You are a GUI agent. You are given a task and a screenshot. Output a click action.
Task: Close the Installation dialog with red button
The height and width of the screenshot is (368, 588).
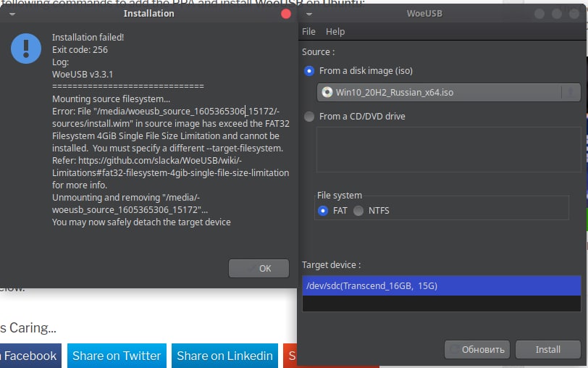pos(286,14)
